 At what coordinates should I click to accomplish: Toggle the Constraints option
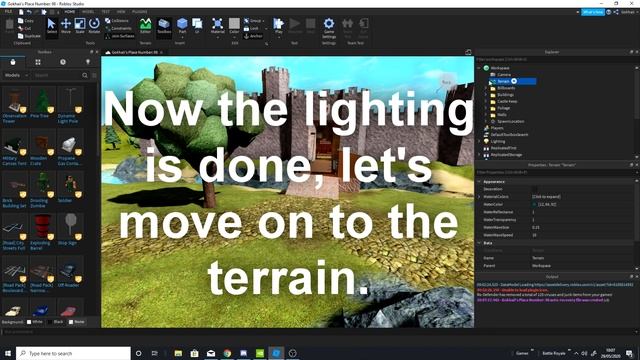pos(118,28)
